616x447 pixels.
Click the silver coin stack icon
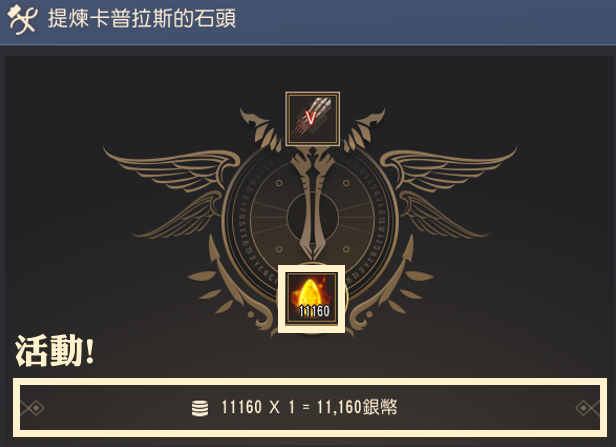pos(200,408)
